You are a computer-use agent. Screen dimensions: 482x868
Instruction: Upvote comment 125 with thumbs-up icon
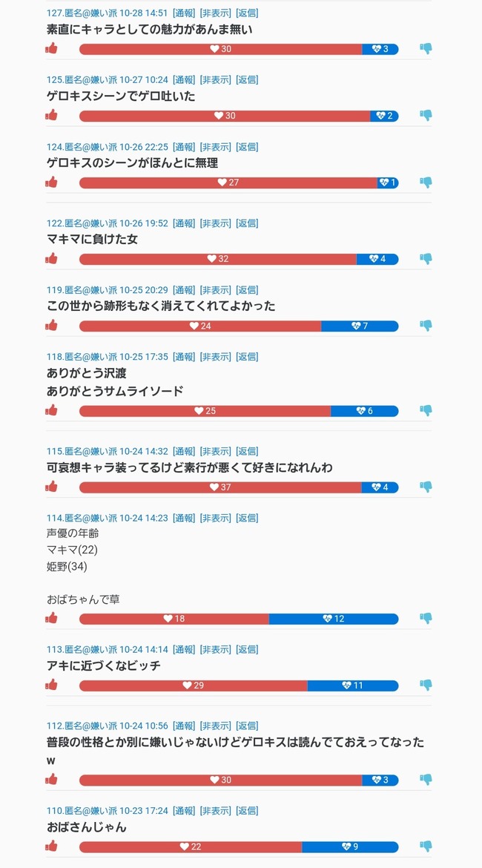point(51,116)
